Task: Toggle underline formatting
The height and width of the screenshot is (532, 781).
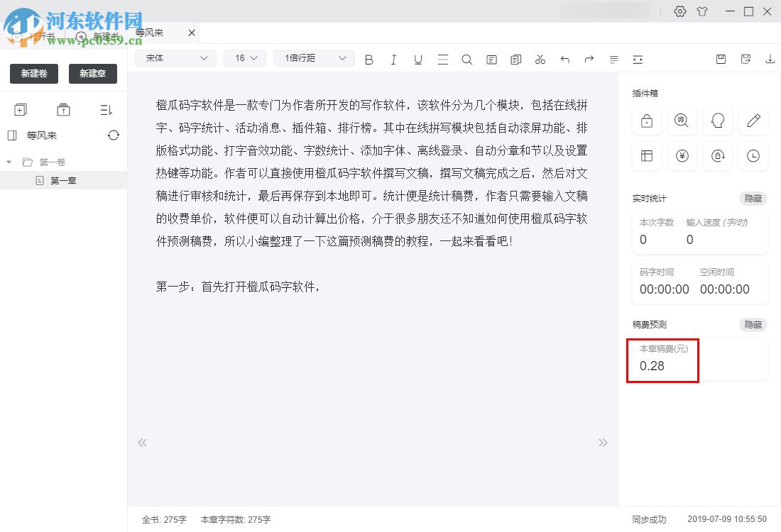Action: click(418, 60)
